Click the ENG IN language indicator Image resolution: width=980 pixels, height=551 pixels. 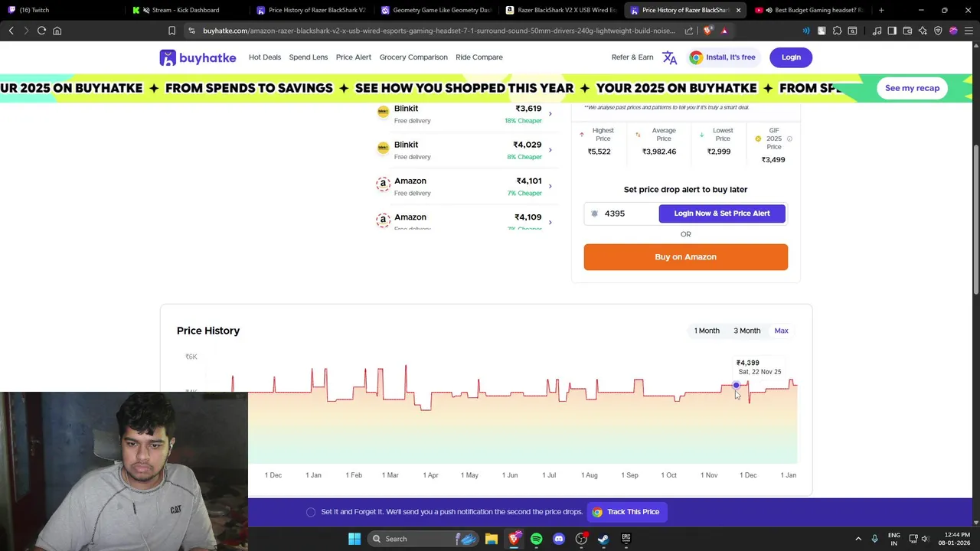(x=893, y=539)
